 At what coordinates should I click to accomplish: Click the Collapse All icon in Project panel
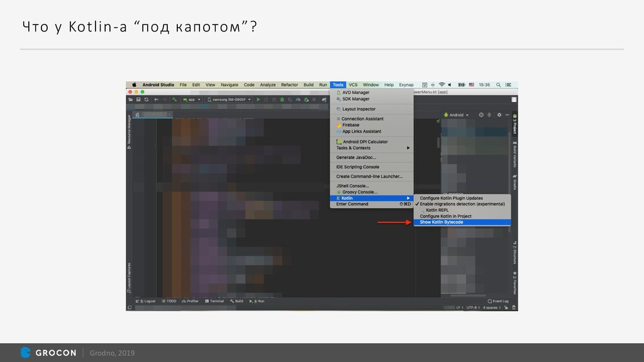489,115
